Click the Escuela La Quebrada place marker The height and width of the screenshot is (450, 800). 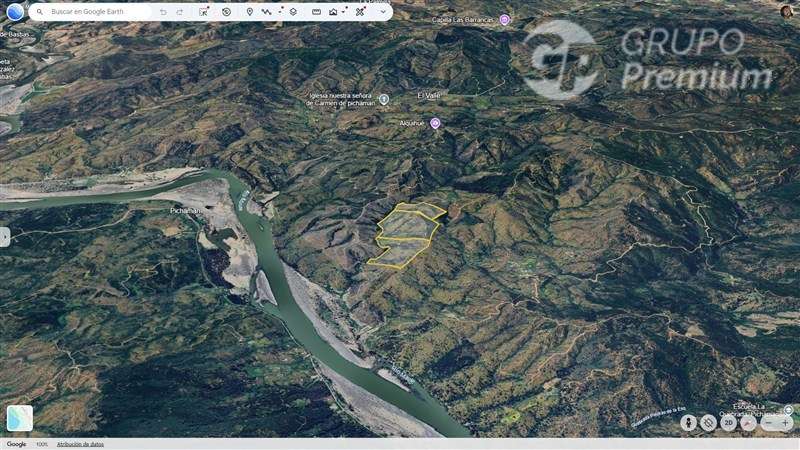point(789,410)
